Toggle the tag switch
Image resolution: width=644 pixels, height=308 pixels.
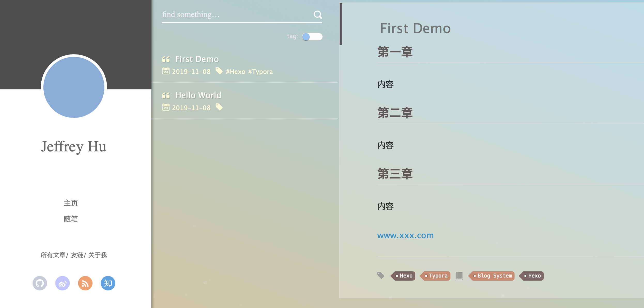click(312, 37)
